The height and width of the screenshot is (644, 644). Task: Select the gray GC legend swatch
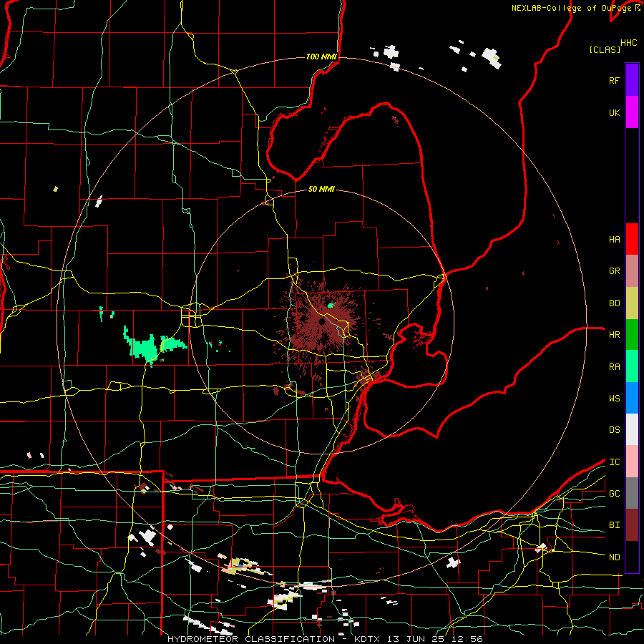pyautogui.click(x=632, y=493)
